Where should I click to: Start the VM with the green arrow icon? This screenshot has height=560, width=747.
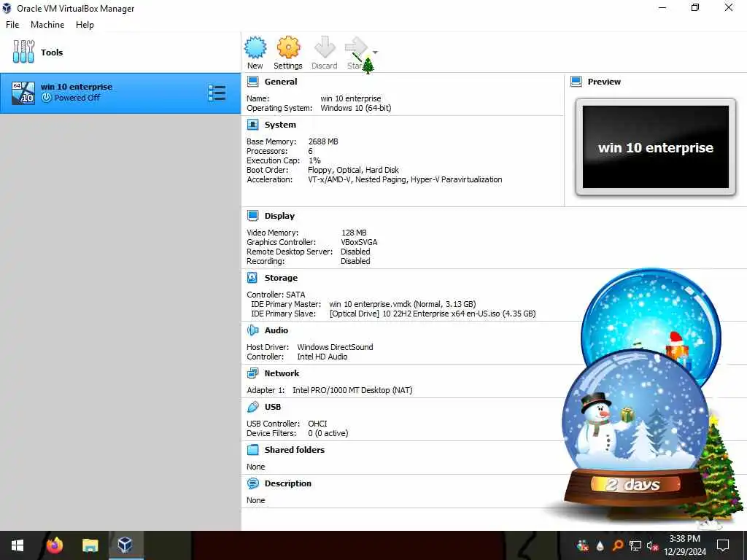pyautogui.click(x=356, y=47)
